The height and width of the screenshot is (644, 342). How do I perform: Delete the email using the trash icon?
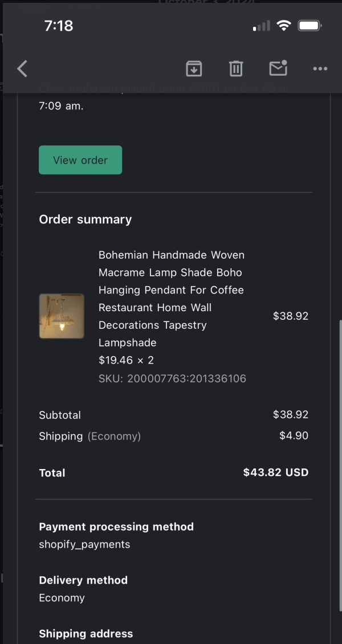click(x=236, y=69)
